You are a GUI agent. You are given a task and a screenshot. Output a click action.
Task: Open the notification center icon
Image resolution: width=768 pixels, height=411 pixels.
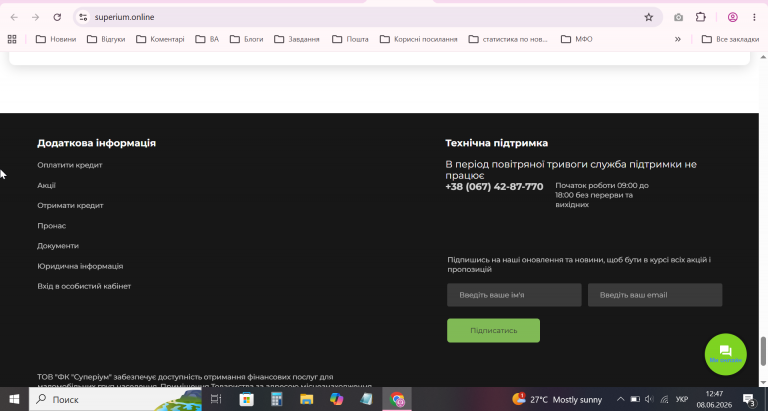tap(749, 399)
